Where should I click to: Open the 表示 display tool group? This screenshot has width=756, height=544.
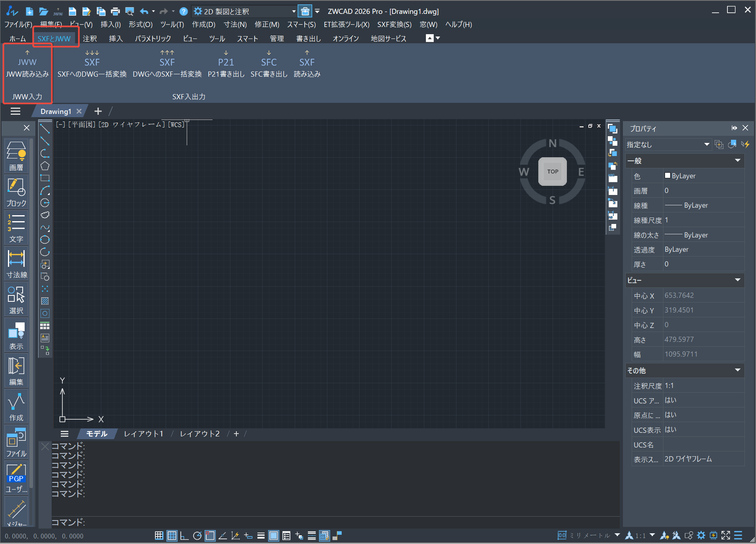coord(16,335)
